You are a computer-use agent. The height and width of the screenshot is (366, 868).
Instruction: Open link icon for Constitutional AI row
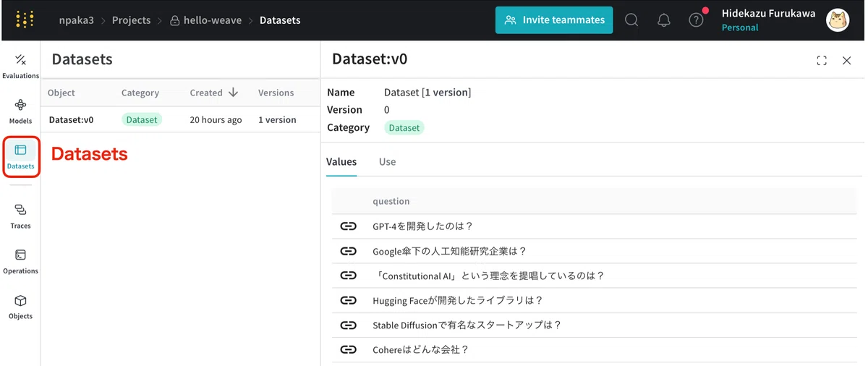point(349,276)
